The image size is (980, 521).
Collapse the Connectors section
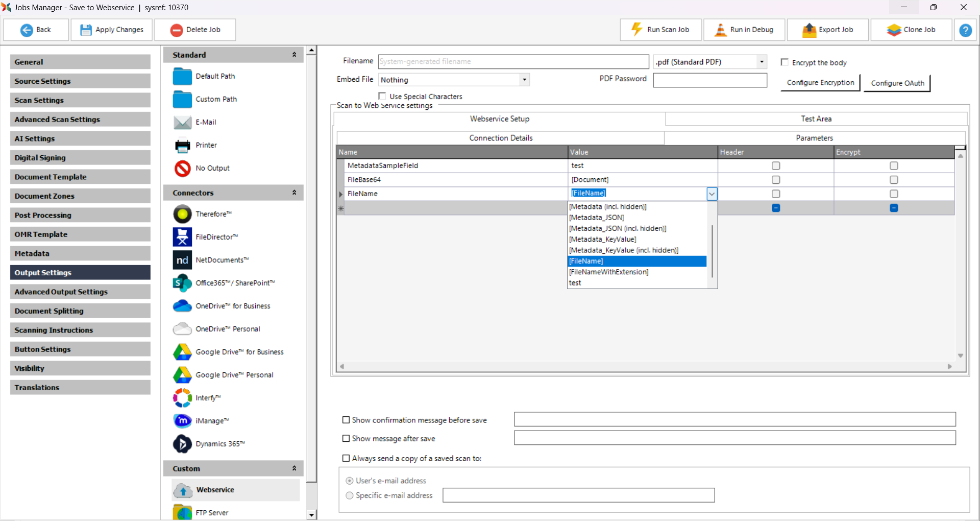click(x=294, y=193)
